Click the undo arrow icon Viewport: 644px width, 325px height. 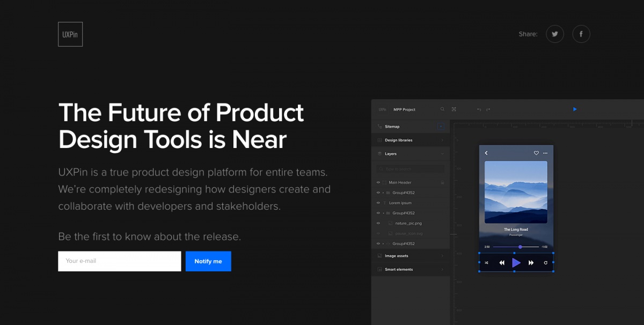point(479,109)
